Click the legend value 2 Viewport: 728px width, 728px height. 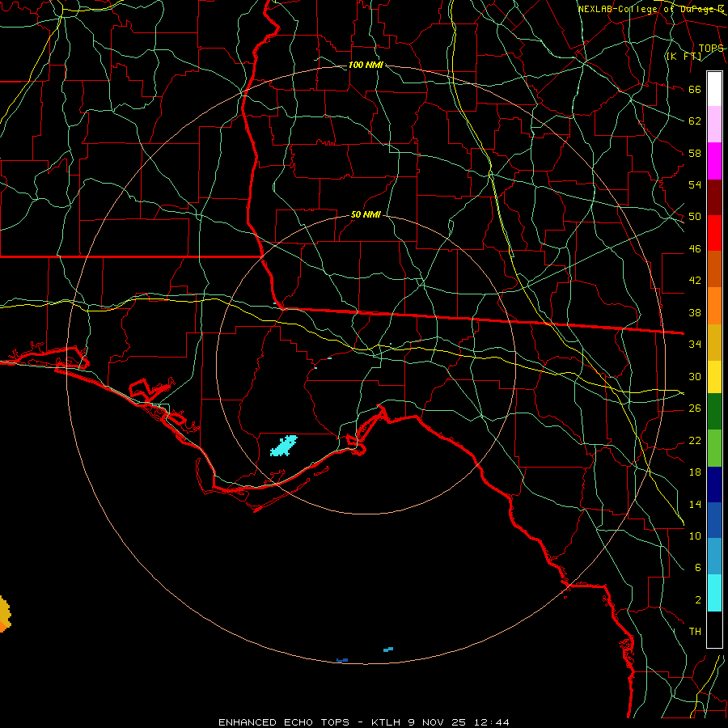(x=697, y=600)
